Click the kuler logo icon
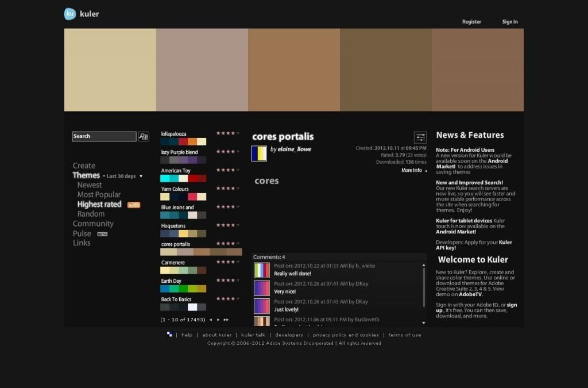588x388 pixels. [x=70, y=14]
